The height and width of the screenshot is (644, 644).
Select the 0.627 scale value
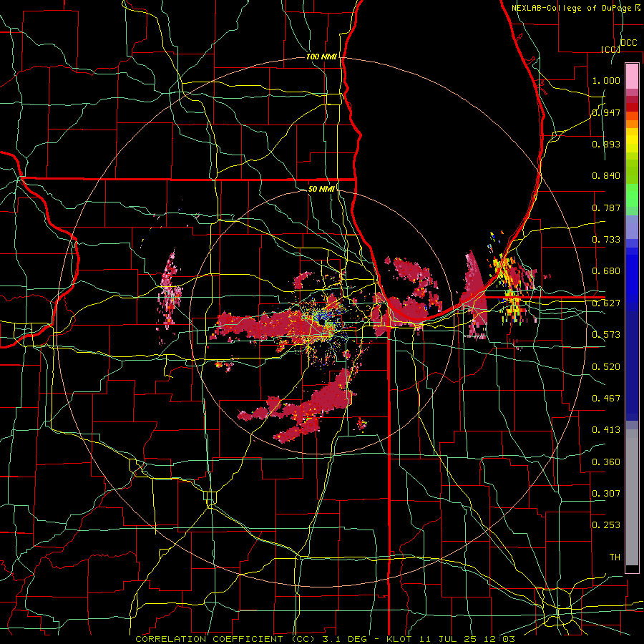pos(606,303)
